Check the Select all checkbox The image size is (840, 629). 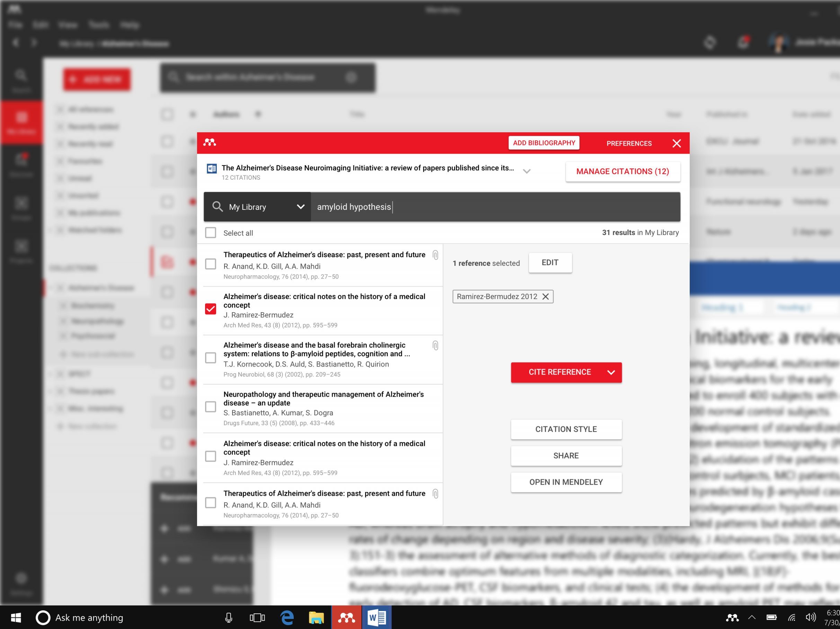(x=211, y=233)
